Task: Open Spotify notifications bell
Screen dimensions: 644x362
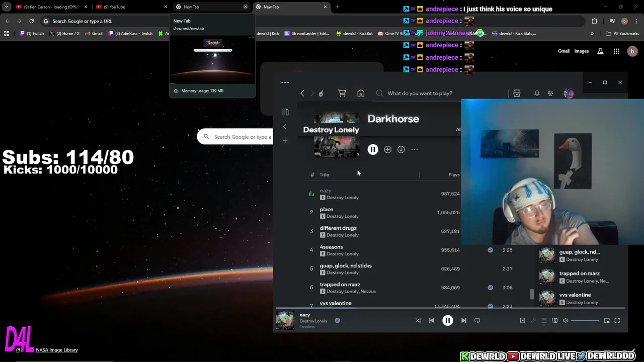Action: [537, 93]
